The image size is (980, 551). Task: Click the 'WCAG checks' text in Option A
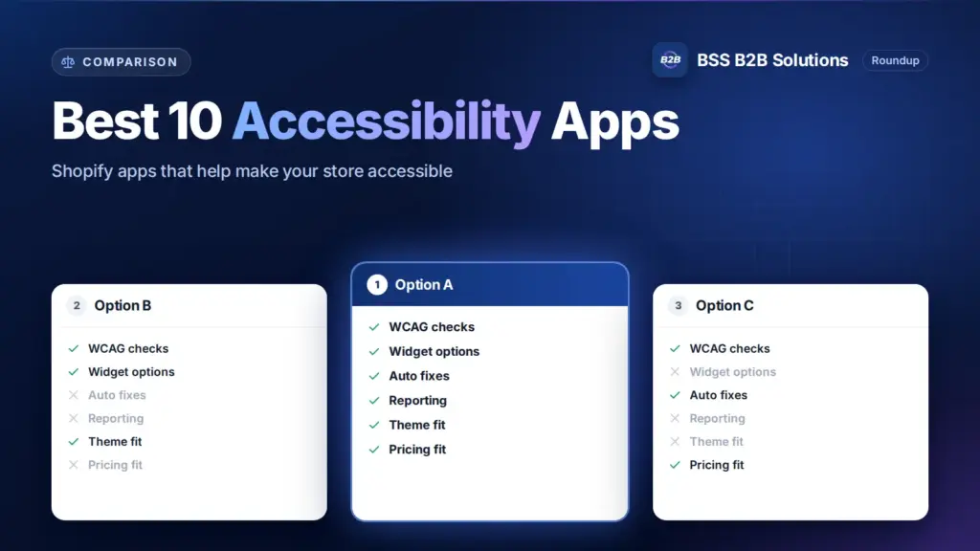432,327
